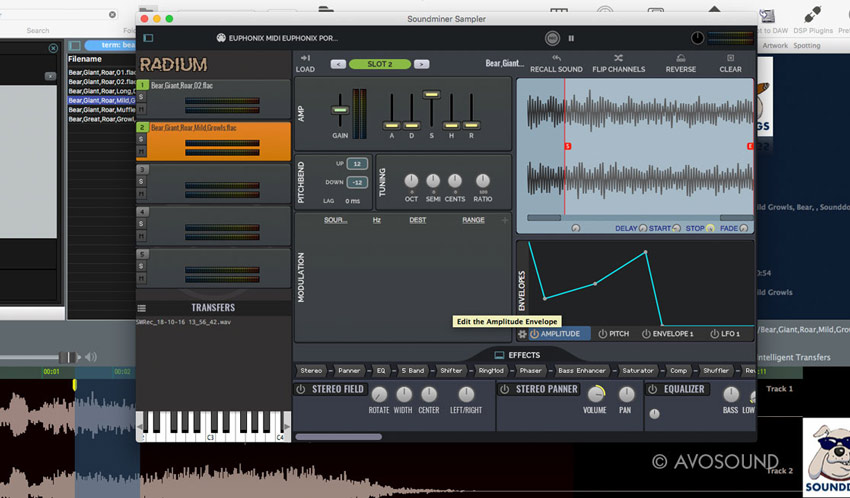Click the RATIO tuning knob
The height and width of the screenshot is (498, 850).
pos(482,180)
